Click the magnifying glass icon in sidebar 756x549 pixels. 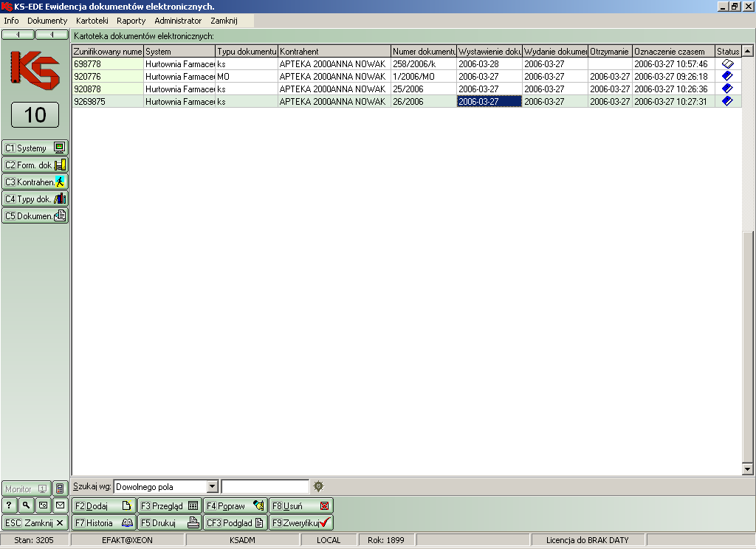26,505
